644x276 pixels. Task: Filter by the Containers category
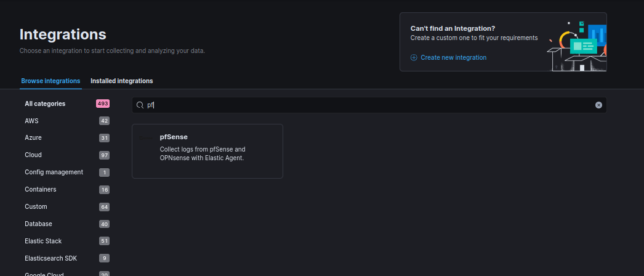(x=40, y=190)
